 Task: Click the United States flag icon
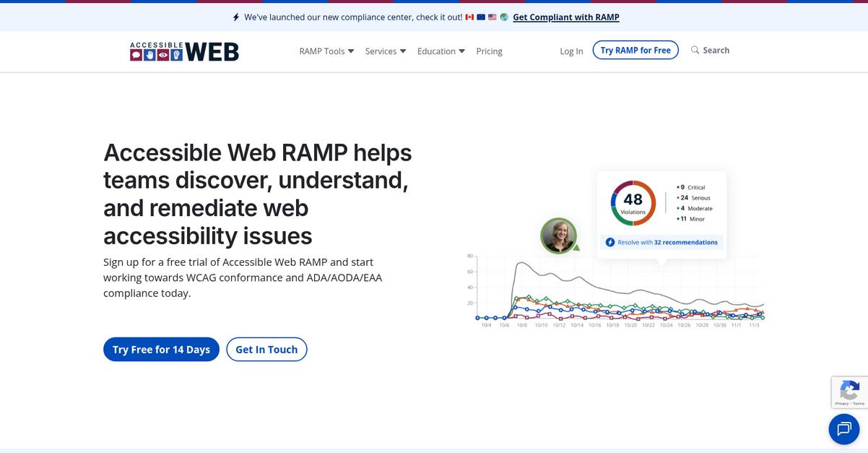point(492,17)
